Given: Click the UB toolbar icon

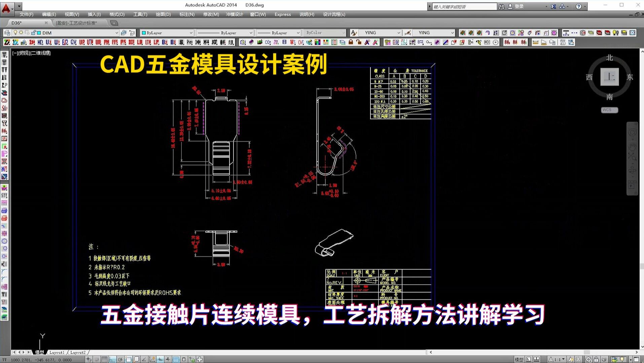Looking at the screenshot, I should pyautogui.click(x=98, y=42).
